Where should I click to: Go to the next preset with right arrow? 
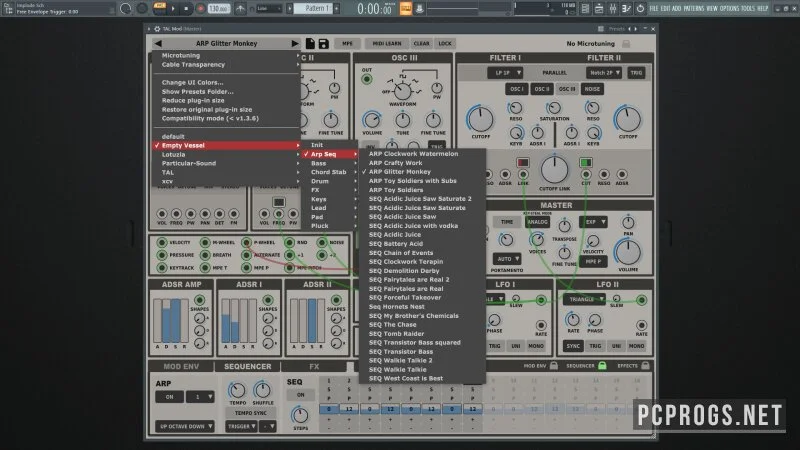pos(295,43)
